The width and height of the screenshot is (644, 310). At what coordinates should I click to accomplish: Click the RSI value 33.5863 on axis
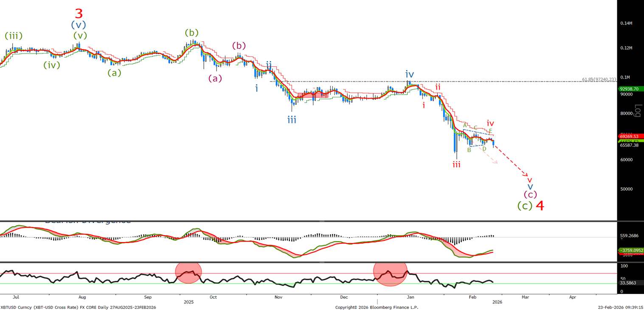point(628,282)
